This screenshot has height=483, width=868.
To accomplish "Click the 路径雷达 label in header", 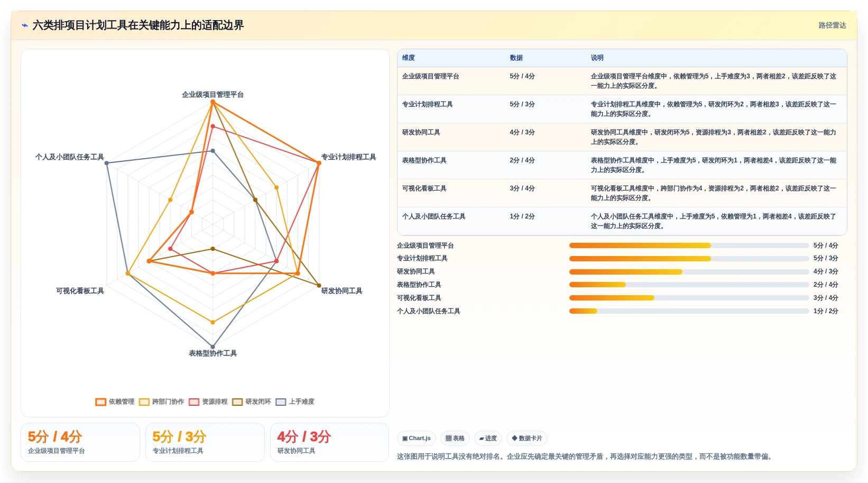I will (x=832, y=25).
